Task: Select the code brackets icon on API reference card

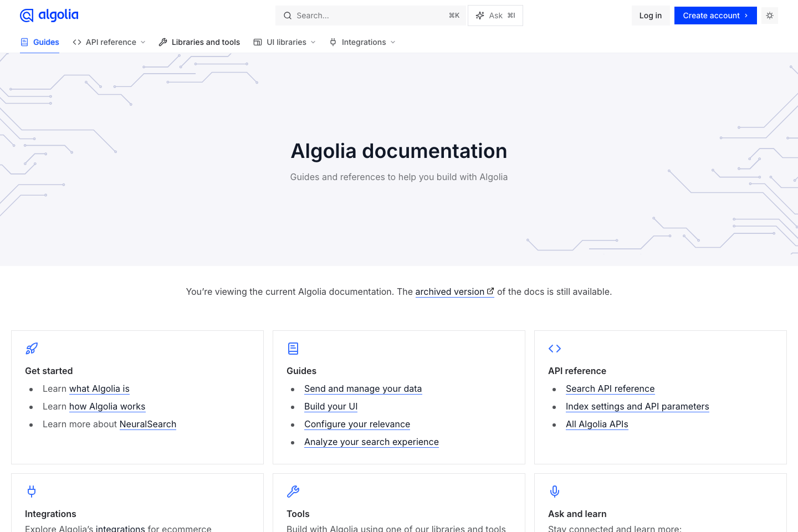Action: [555, 348]
